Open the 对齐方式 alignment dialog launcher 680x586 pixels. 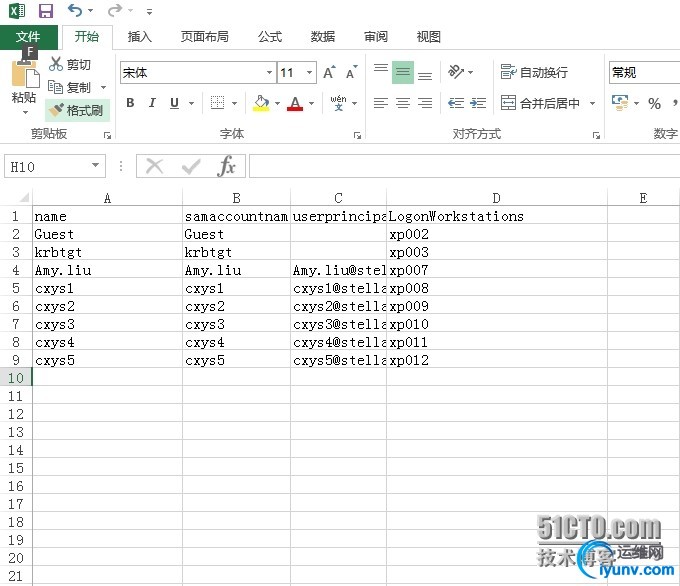pyautogui.click(x=596, y=136)
